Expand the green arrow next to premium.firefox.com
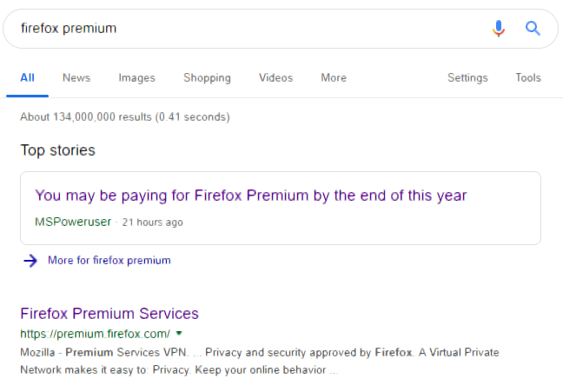 coord(179,333)
